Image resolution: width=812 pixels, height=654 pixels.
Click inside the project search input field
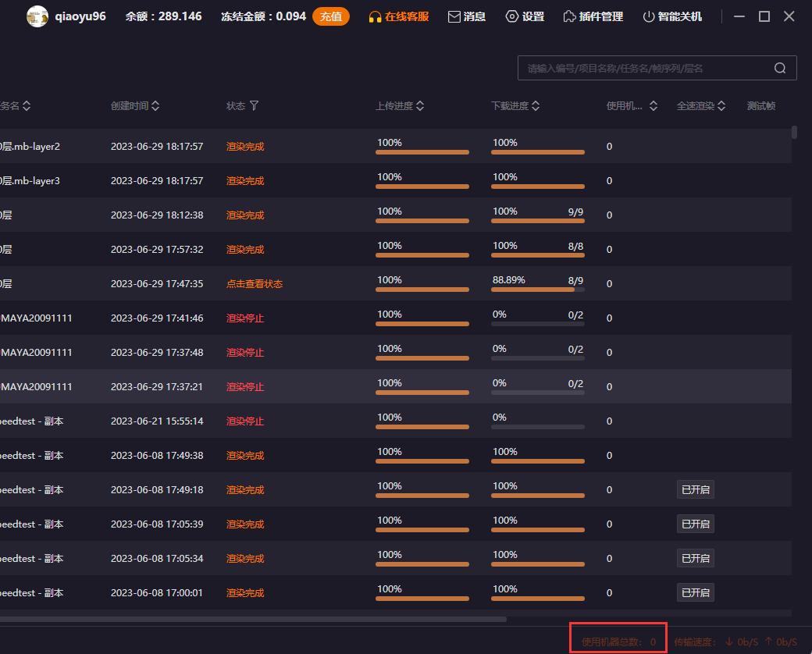tap(640, 68)
